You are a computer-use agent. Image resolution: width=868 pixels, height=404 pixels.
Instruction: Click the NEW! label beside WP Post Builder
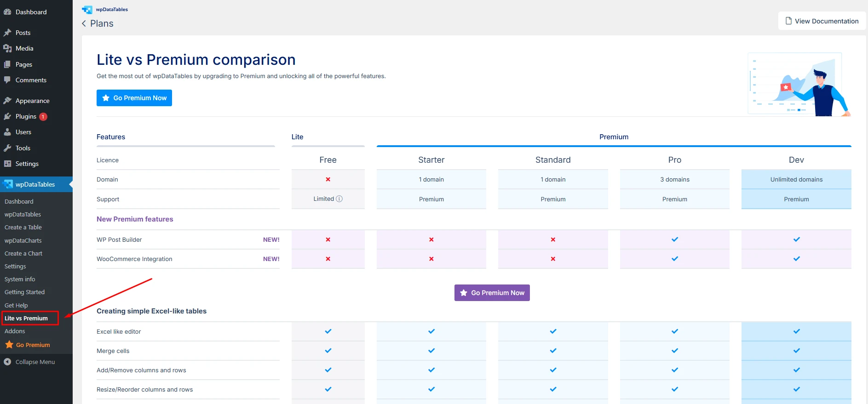coord(271,239)
